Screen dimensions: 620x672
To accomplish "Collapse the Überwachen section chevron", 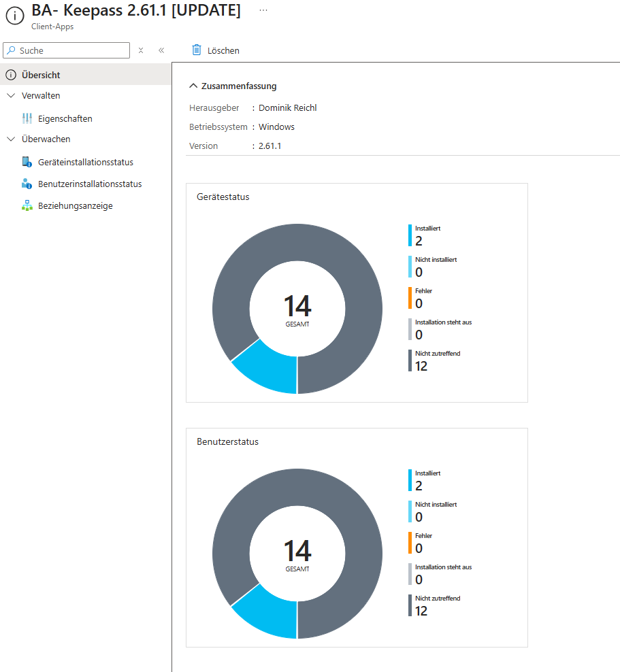I will click(x=11, y=139).
